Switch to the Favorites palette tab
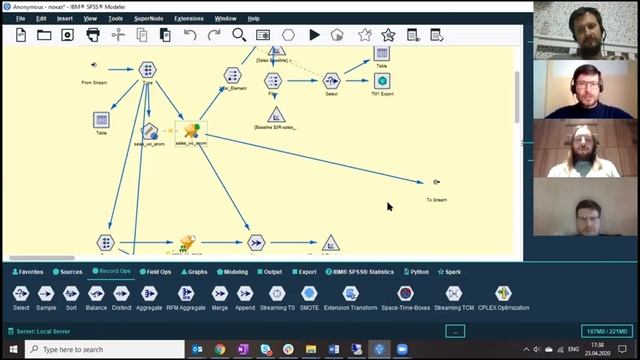 click(x=28, y=272)
